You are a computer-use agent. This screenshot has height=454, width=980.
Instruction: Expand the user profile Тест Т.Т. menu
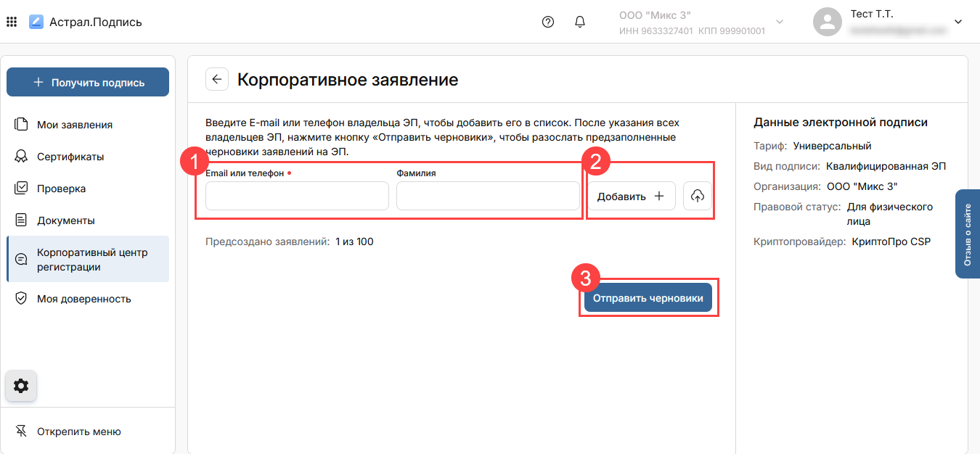click(x=957, y=22)
